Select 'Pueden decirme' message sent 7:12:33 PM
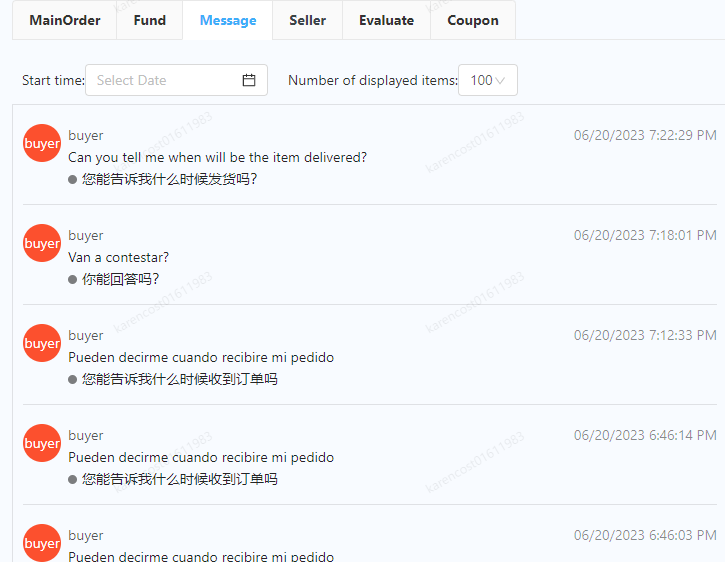The height and width of the screenshot is (562, 725). [201, 357]
